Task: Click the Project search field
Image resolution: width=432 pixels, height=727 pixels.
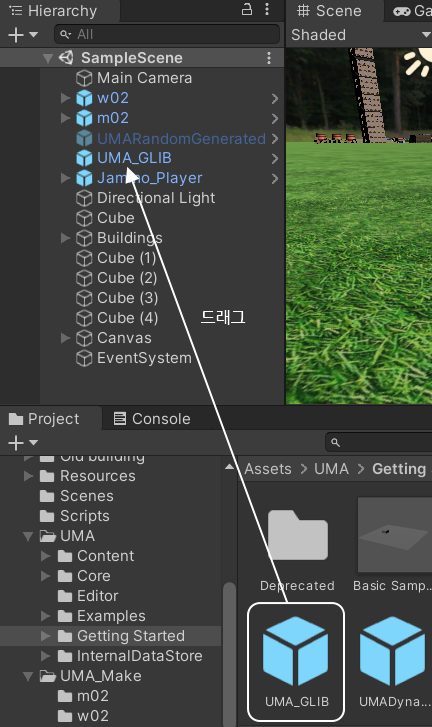Action: (x=379, y=443)
